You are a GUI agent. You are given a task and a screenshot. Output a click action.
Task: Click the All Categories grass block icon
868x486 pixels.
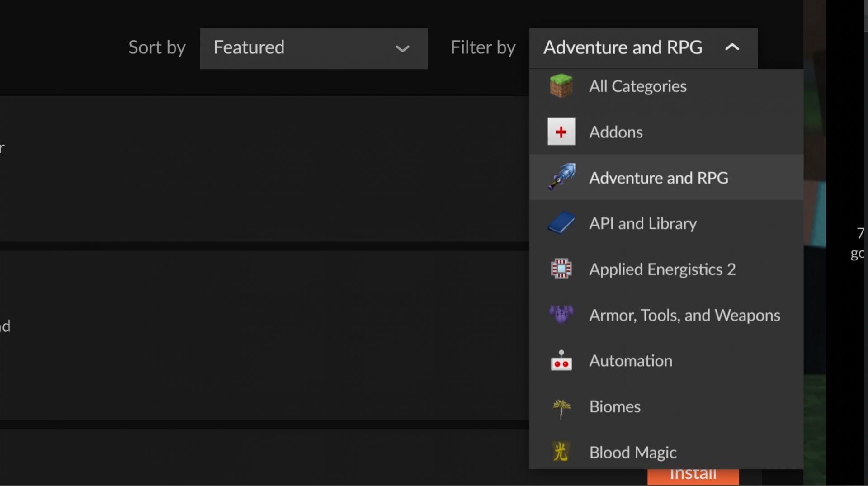(x=561, y=86)
